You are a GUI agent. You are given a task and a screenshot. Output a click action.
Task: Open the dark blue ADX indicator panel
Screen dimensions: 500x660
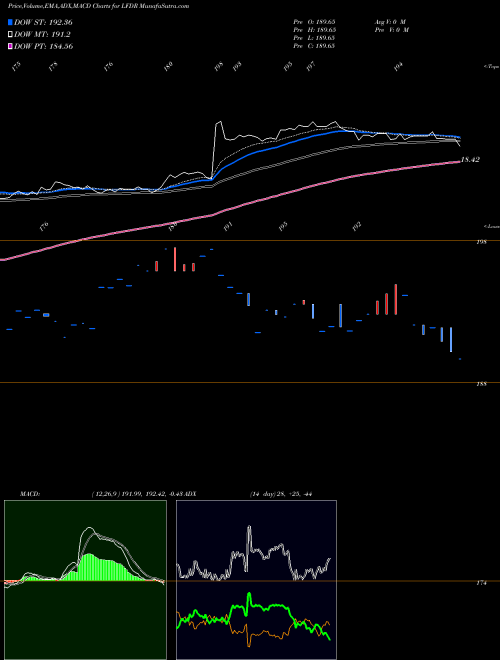[x=256, y=580]
